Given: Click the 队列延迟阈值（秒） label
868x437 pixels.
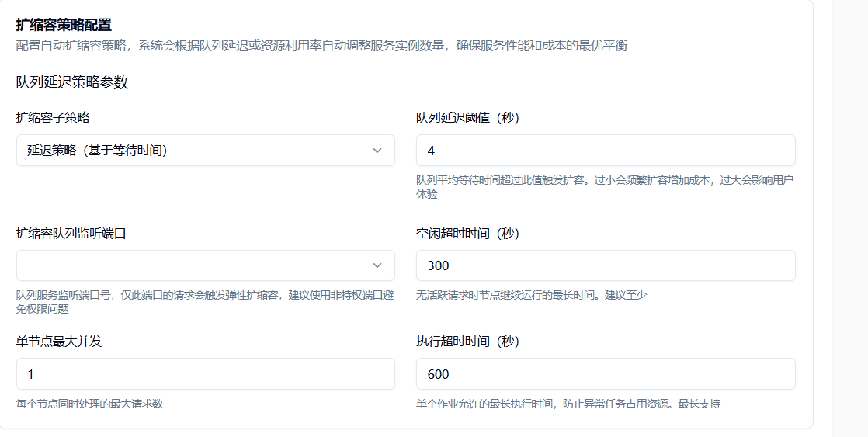Looking at the screenshot, I should coord(467,118).
